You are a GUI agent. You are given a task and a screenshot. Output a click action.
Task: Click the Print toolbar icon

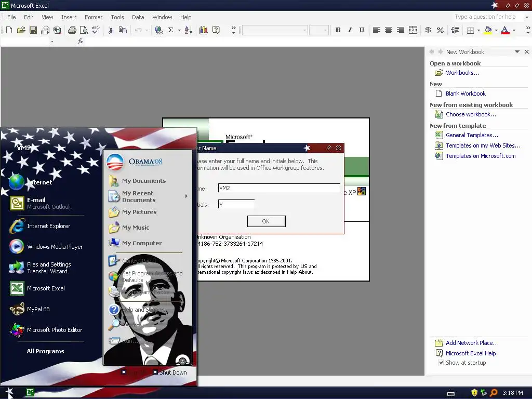pos(72,30)
